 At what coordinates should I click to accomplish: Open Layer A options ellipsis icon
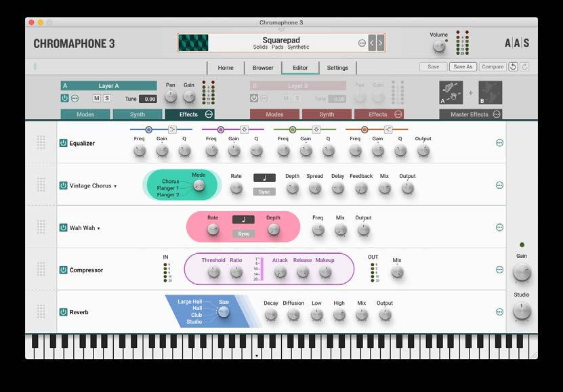[75, 98]
